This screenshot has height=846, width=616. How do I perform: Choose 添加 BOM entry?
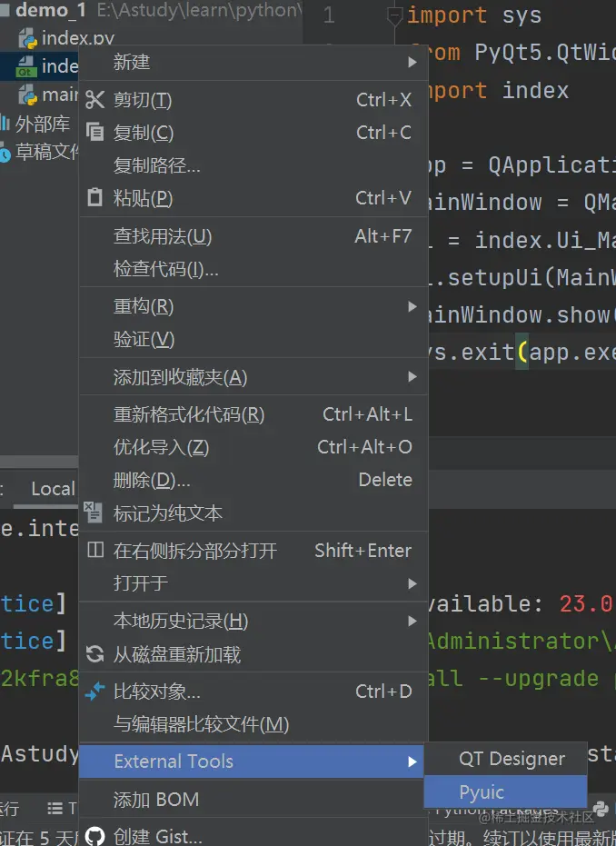coord(253,799)
